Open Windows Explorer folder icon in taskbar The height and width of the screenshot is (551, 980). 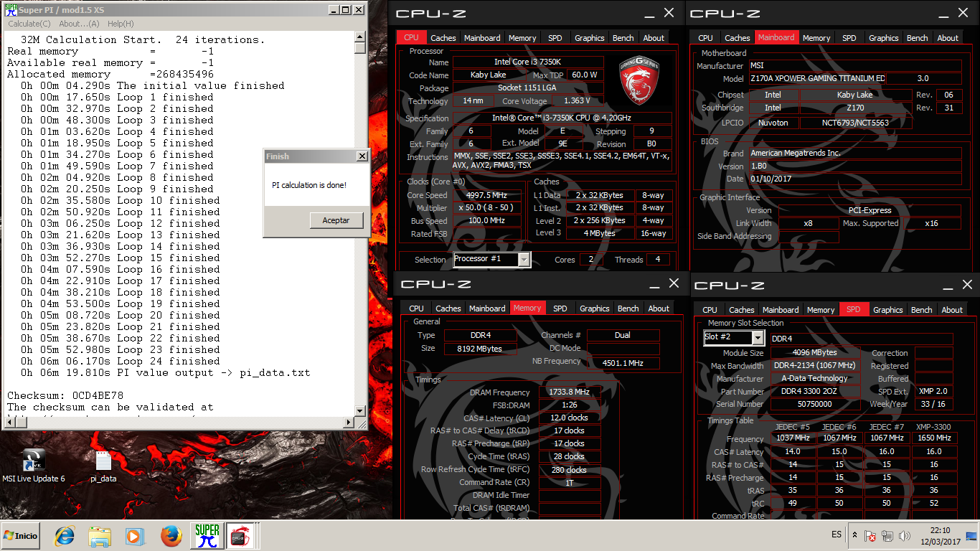pos(99,536)
